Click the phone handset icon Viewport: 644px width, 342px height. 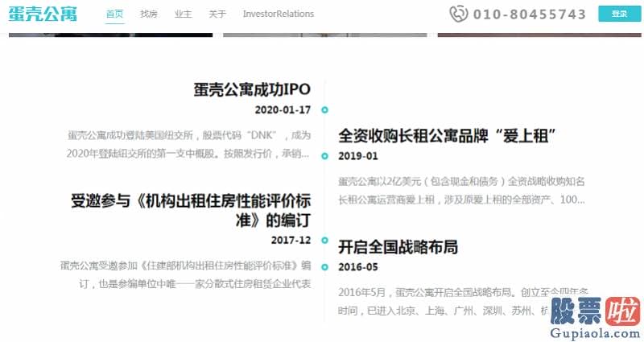[458, 14]
